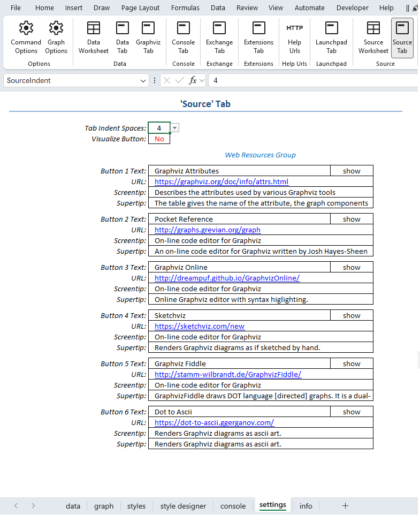Select 'Describes the attributes used' screentip cell
The height and width of the screenshot is (515, 420).
[261, 193]
